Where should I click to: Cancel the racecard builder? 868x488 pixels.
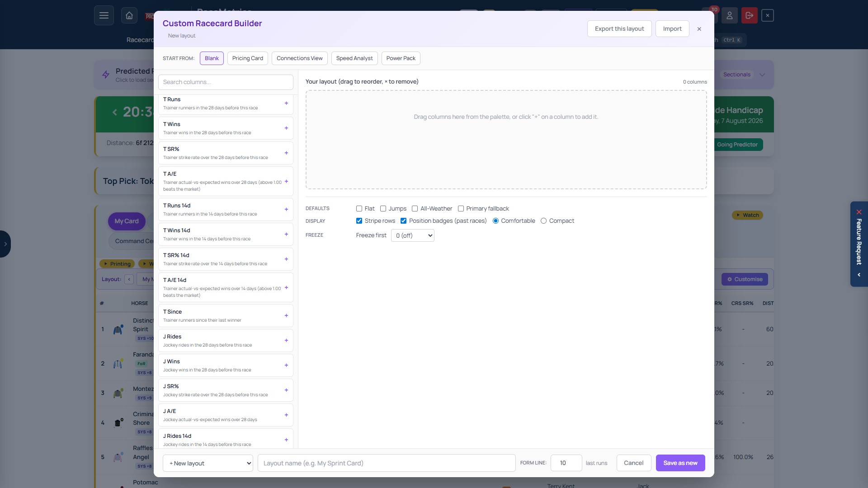[x=634, y=463]
